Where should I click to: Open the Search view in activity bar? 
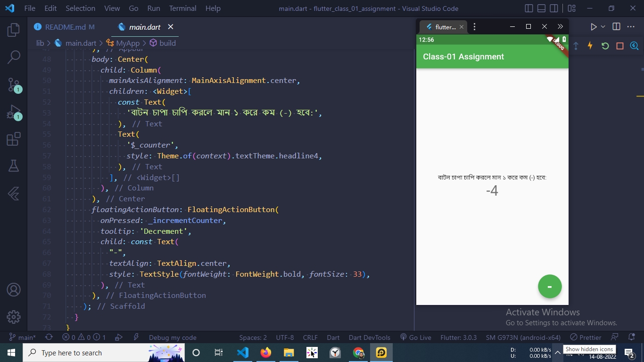(x=14, y=58)
